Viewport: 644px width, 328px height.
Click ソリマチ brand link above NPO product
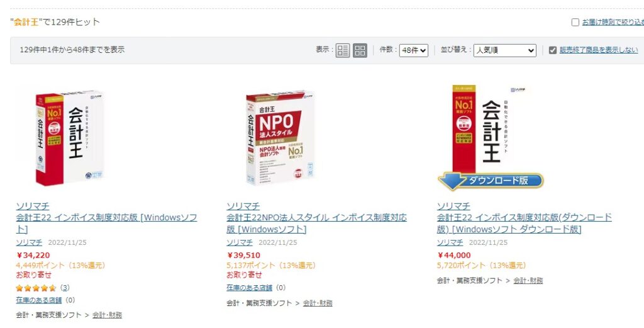243,206
